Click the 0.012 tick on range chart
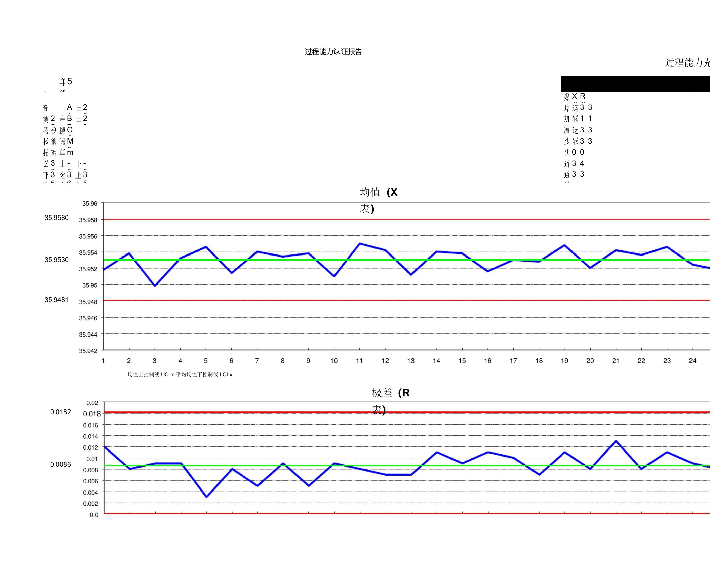 tap(91, 448)
